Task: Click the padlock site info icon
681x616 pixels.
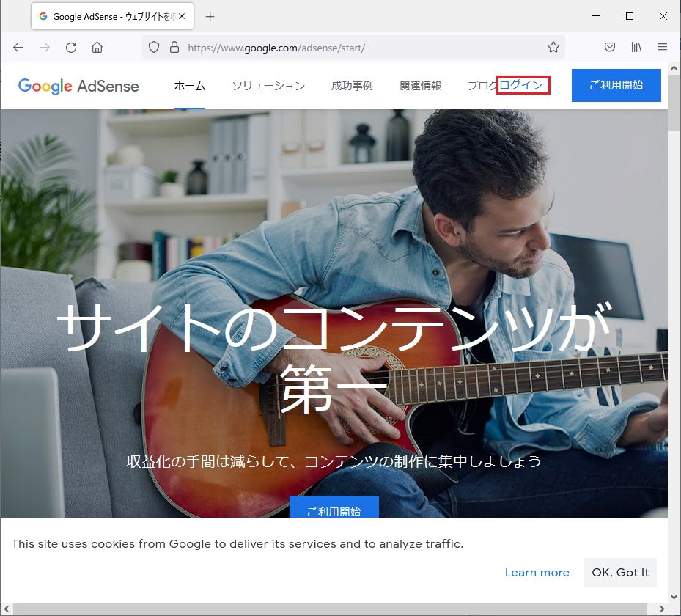Action: click(174, 47)
